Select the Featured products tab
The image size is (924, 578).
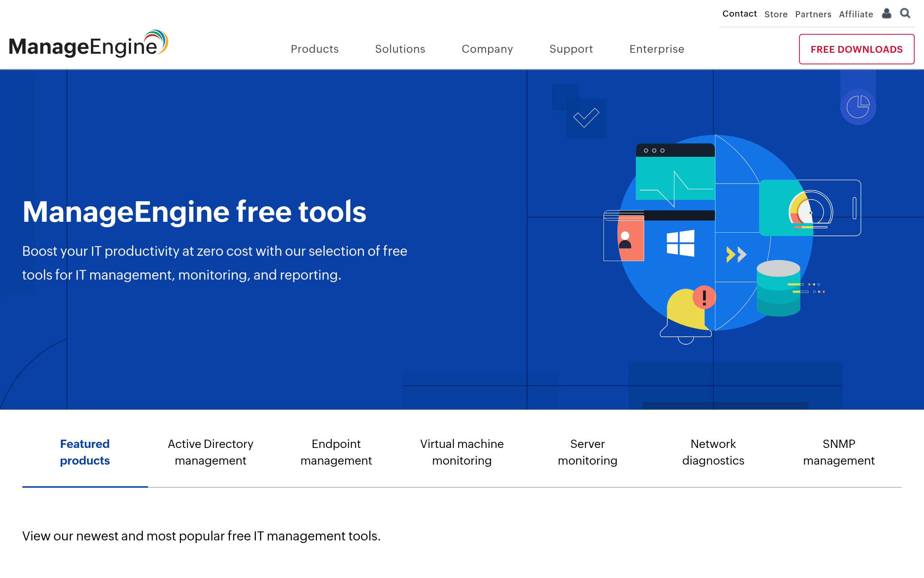coord(85,452)
